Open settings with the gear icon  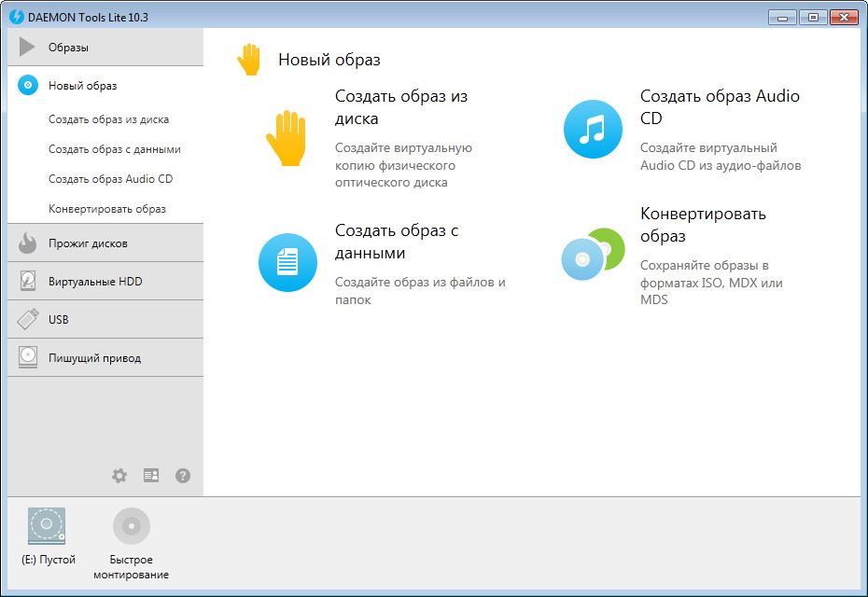[119, 476]
